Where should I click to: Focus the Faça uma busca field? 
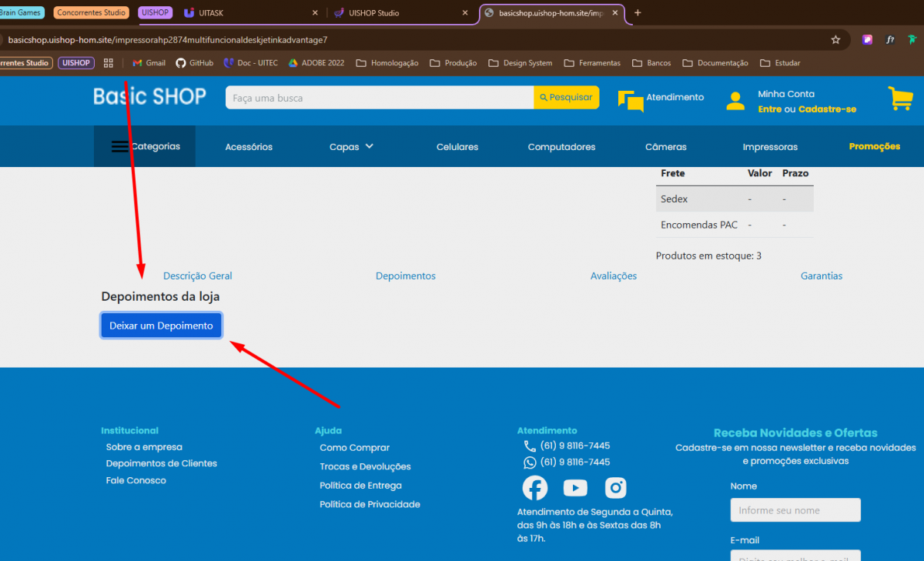pyautogui.click(x=379, y=98)
